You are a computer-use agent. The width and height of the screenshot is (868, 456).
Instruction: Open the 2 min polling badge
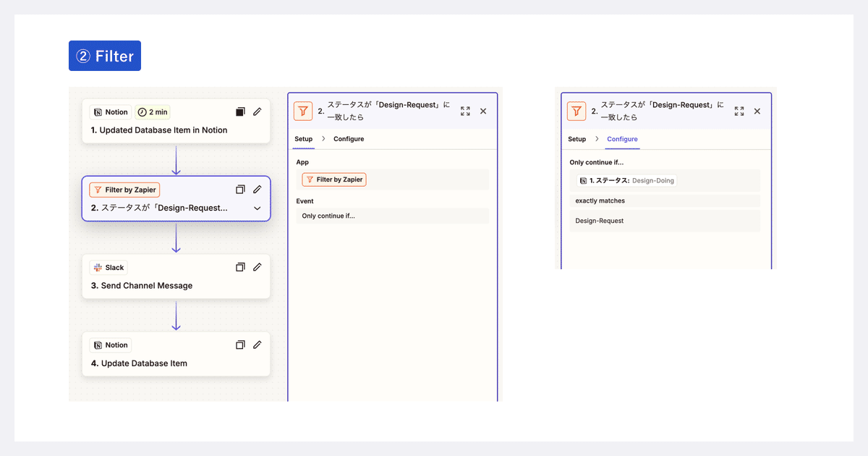click(x=153, y=112)
